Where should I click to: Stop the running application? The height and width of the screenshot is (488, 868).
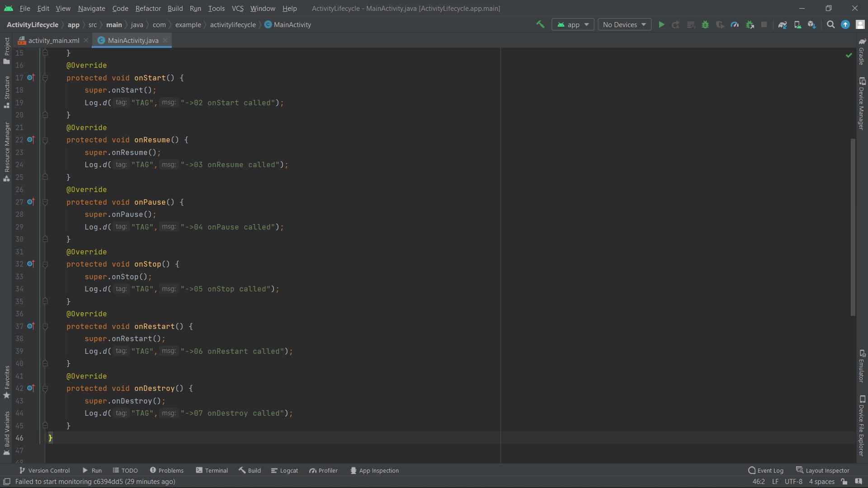pyautogui.click(x=764, y=24)
